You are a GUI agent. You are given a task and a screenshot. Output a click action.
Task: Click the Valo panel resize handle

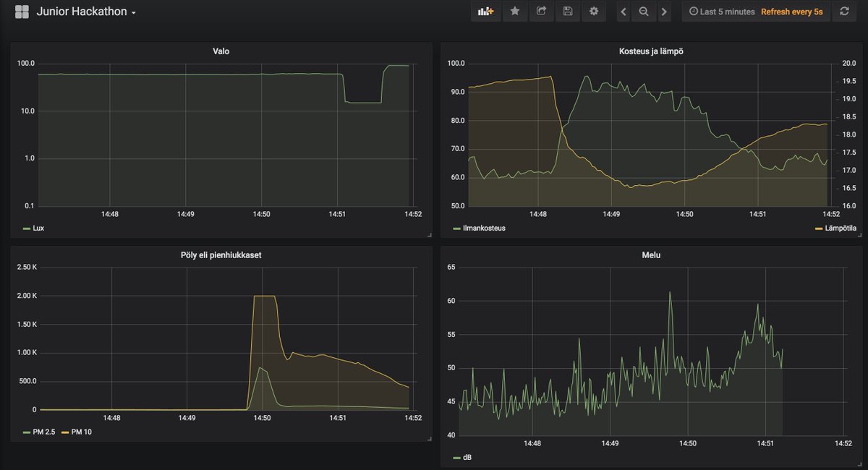(x=429, y=235)
